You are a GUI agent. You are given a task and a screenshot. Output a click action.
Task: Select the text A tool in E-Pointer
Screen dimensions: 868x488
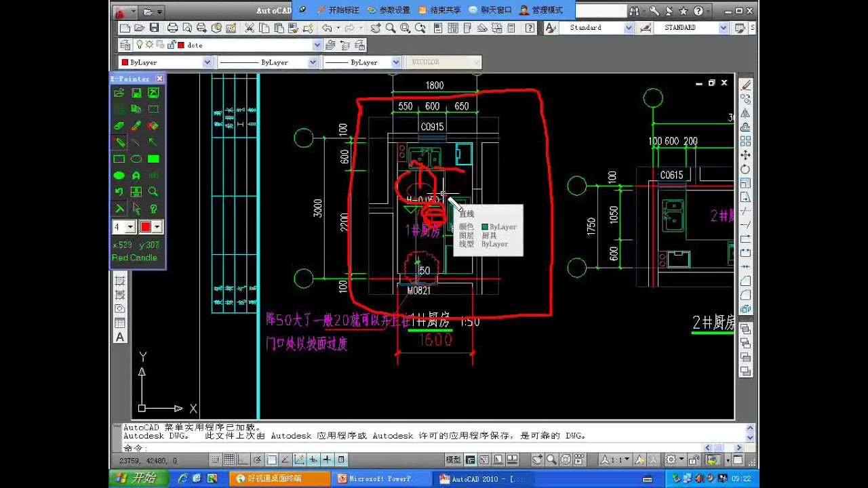click(136, 176)
